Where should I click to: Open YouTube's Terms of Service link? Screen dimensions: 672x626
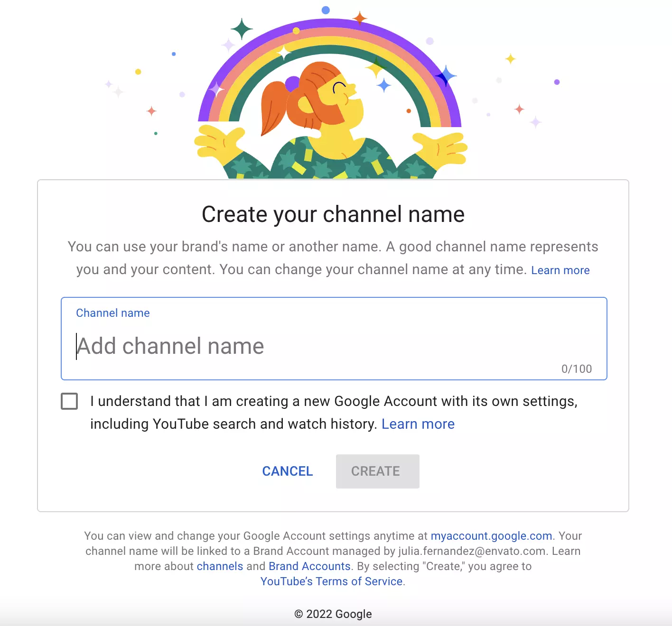click(332, 581)
